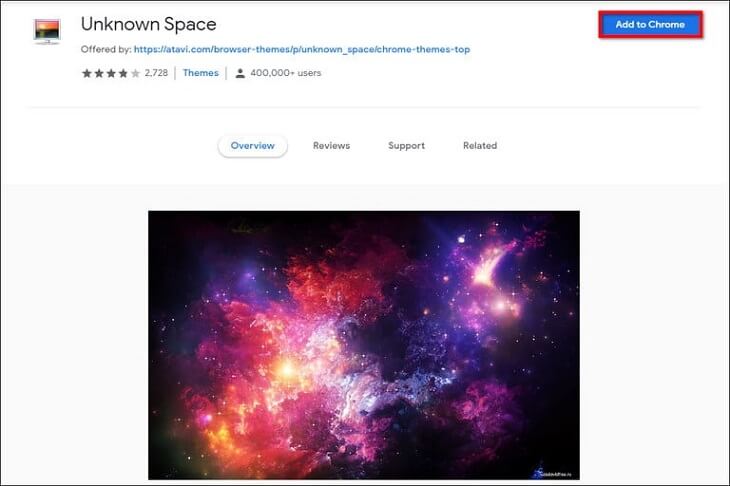The image size is (730, 486).
Task: Switch to the Reviews tab
Action: [x=331, y=146]
